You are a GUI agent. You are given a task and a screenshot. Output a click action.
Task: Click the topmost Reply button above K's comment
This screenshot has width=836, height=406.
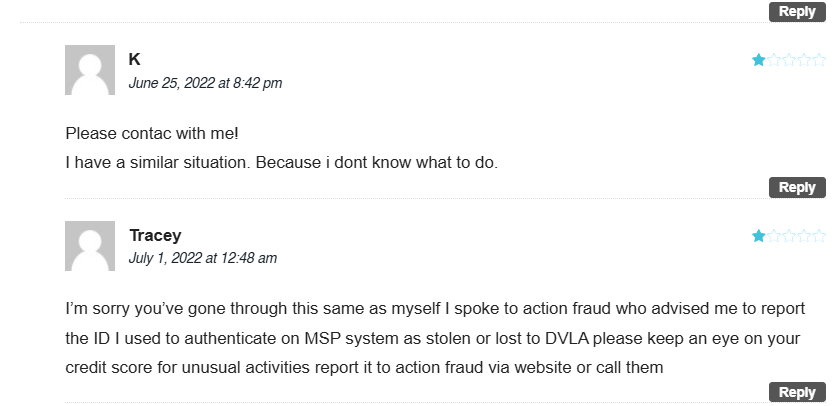pos(797,11)
